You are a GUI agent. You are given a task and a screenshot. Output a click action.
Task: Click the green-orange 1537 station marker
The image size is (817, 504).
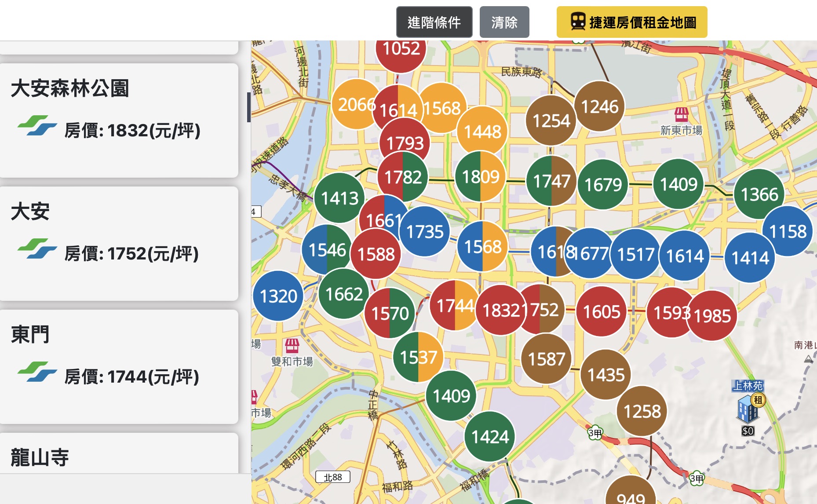tap(418, 357)
